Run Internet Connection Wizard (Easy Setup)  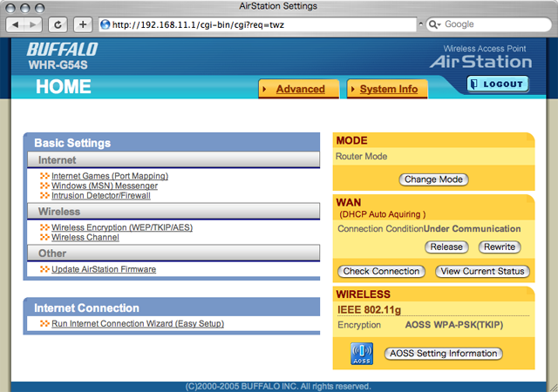pos(138,324)
